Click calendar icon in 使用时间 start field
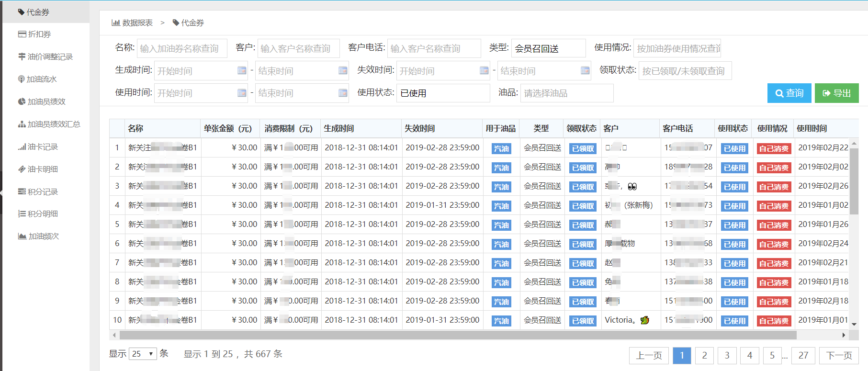 242,93
